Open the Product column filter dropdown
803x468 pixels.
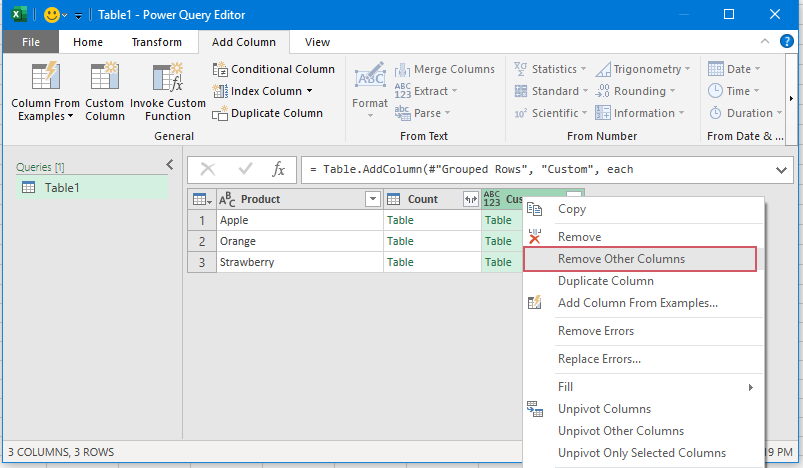(x=372, y=199)
